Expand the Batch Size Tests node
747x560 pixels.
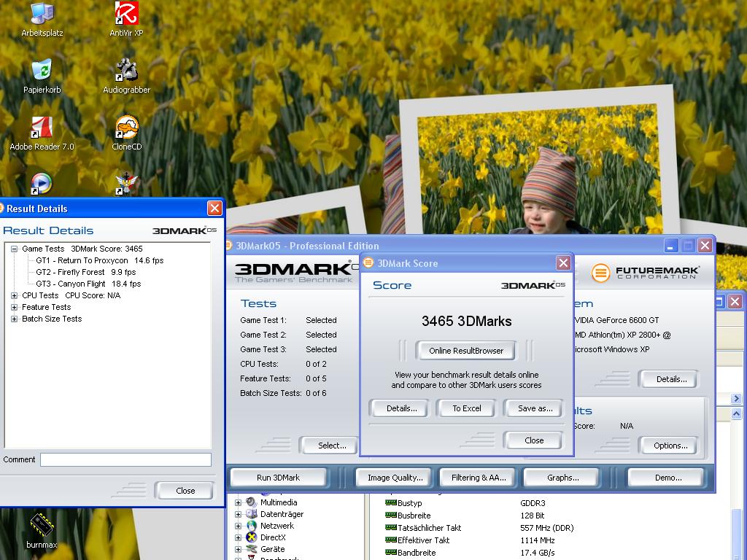tap(15, 319)
